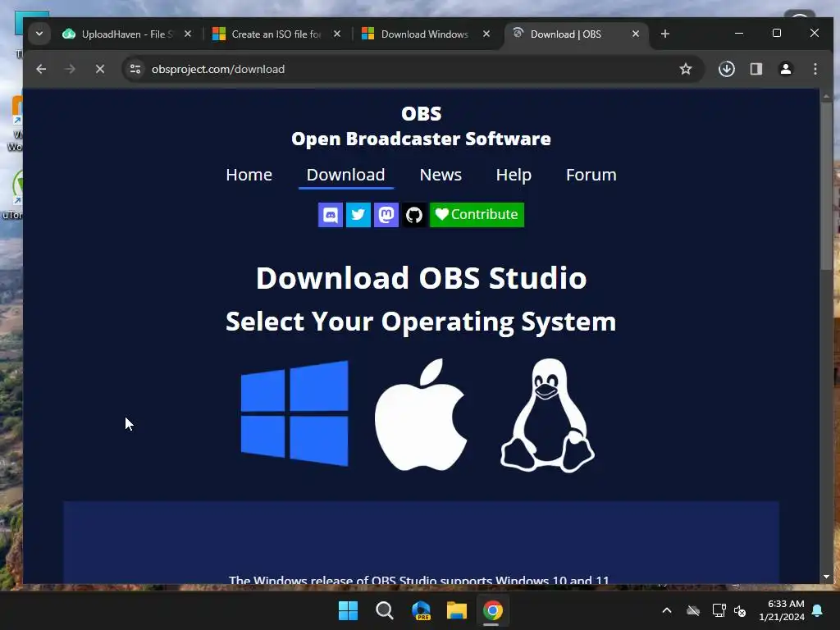Stop loading the page
The image size is (840, 630).
tap(99, 69)
